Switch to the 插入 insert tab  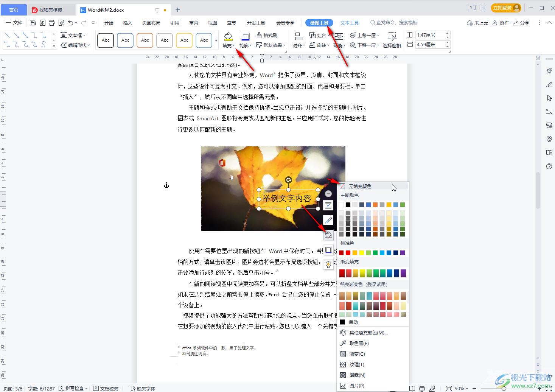[x=128, y=23]
